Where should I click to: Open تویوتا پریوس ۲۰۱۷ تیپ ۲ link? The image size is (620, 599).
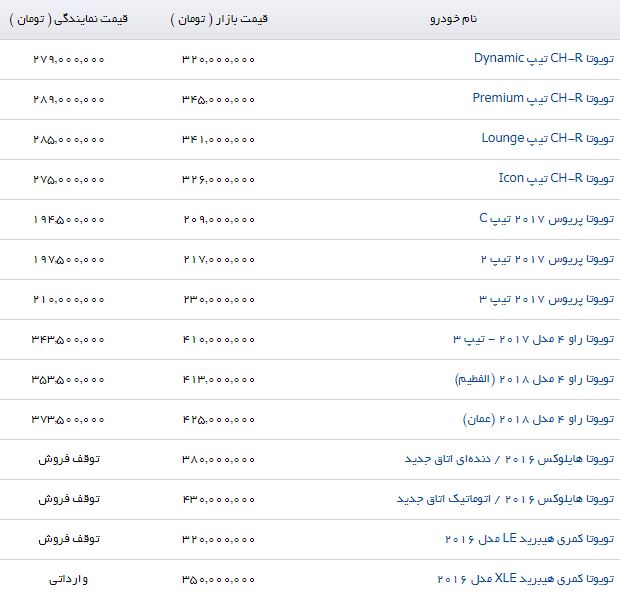point(547,259)
